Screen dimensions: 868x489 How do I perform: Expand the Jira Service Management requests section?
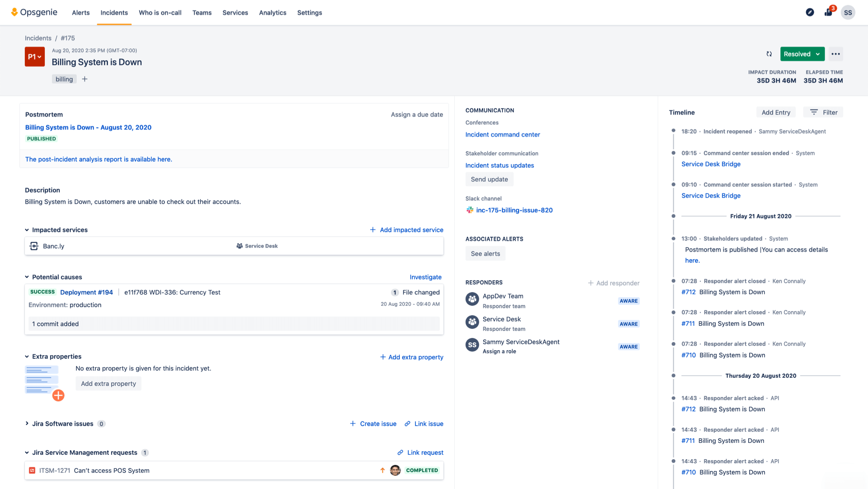(x=27, y=452)
